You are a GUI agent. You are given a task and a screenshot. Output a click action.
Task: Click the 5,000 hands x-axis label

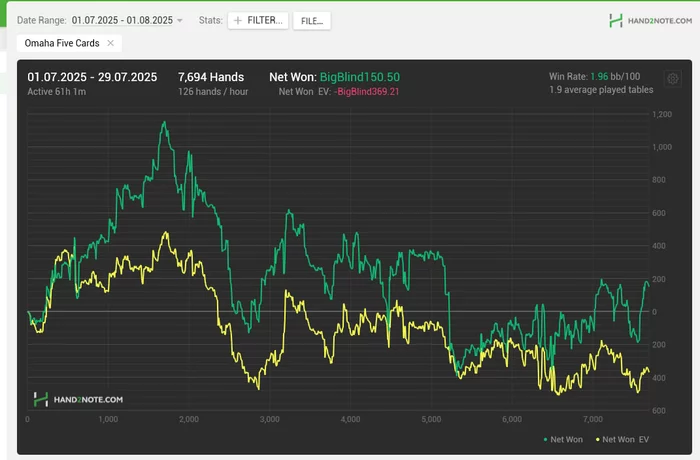coord(431,419)
